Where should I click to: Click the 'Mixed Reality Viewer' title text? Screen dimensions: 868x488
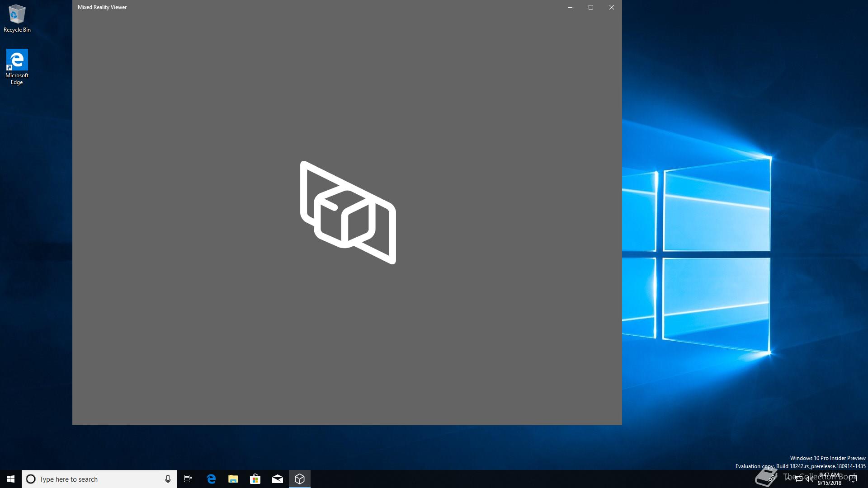[x=102, y=7]
